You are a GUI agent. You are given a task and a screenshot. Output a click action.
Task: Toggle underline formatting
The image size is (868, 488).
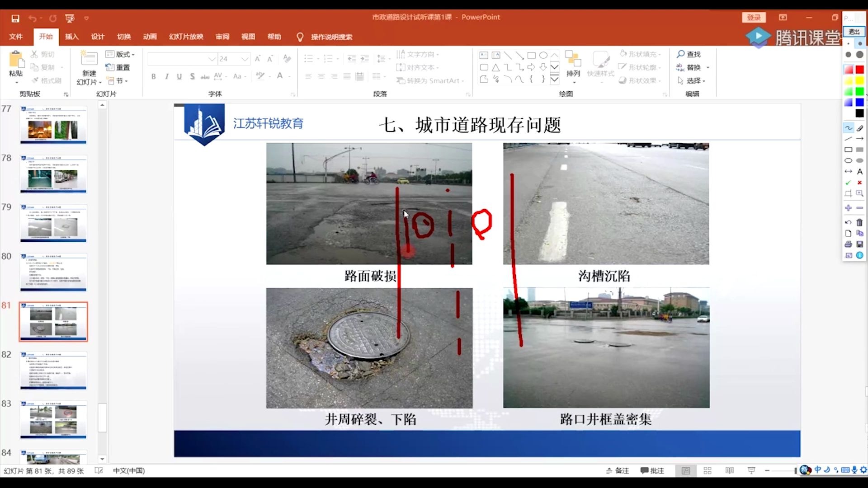(179, 76)
